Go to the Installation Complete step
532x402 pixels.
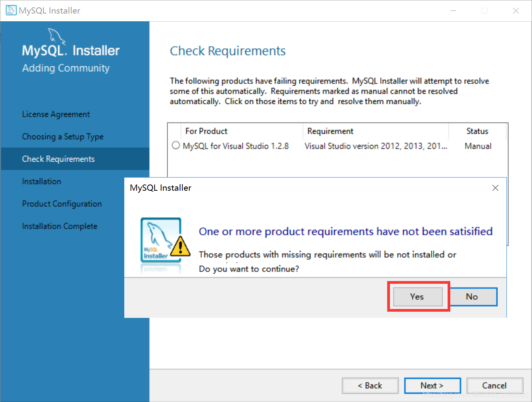[x=60, y=226]
